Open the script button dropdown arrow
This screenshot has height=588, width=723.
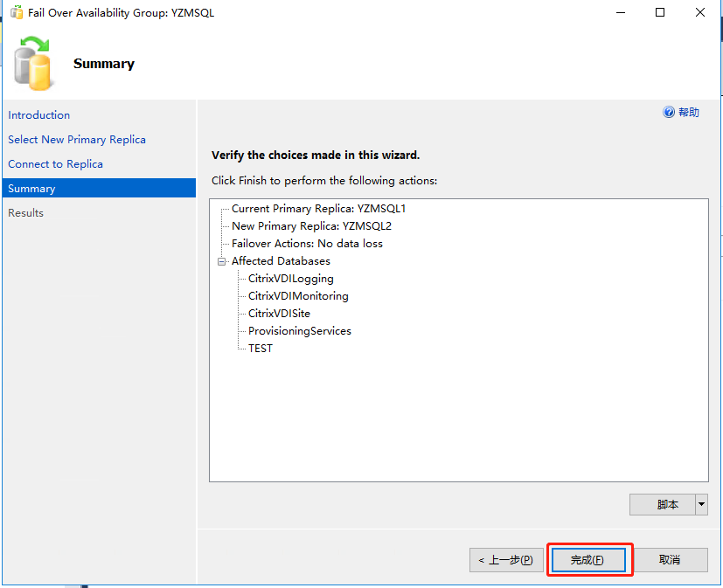[701, 504]
